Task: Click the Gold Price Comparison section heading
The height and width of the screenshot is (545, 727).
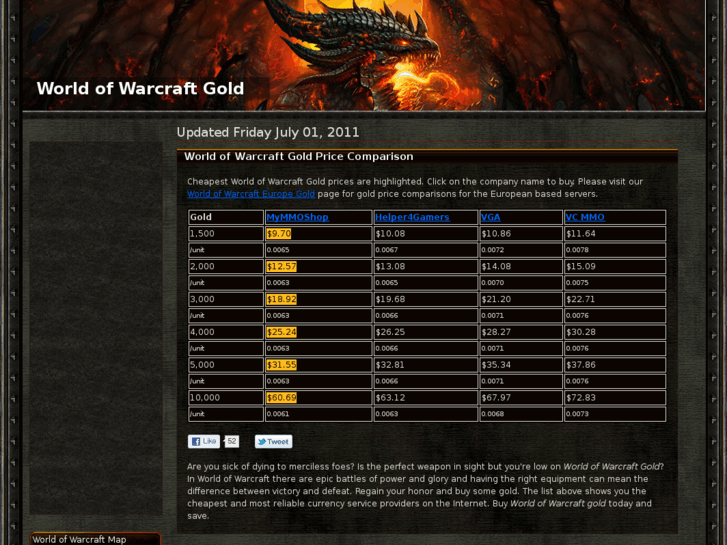Action: coord(299,156)
